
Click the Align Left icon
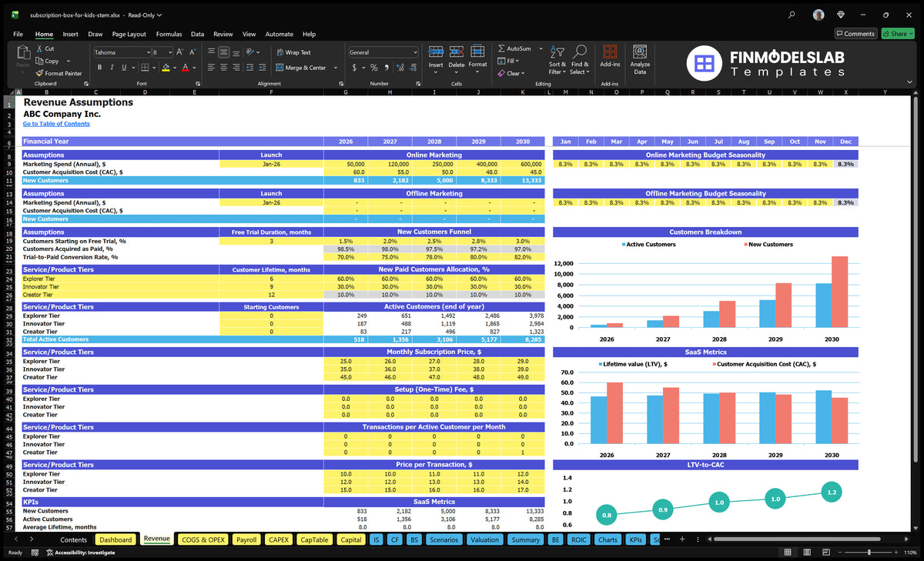click(x=211, y=68)
